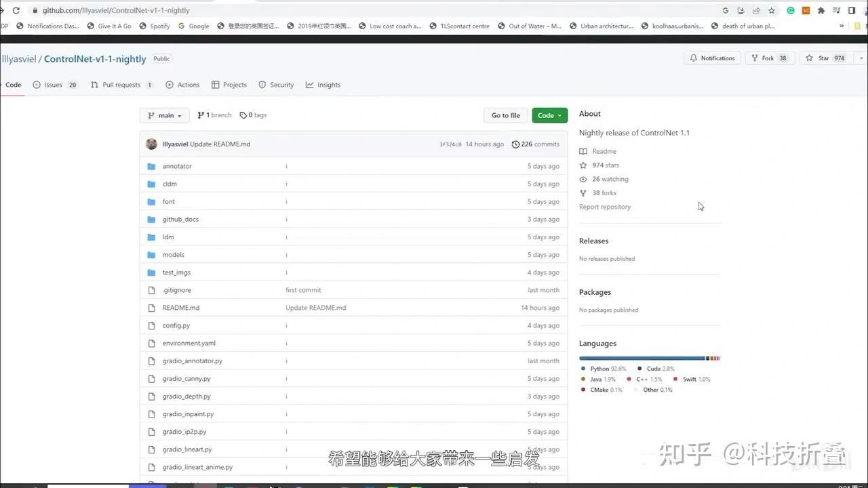The image size is (868, 488).
Task: View the 226 commits history
Action: [536, 144]
